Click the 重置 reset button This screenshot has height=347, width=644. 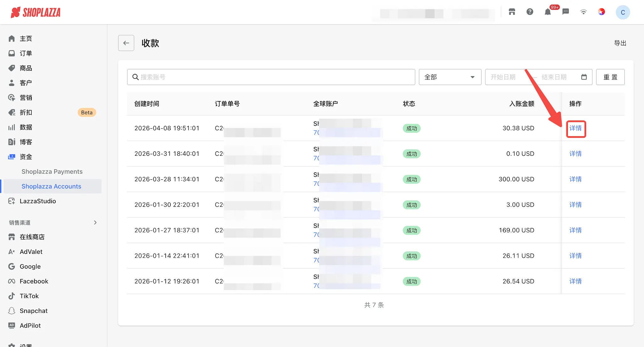(x=610, y=77)
